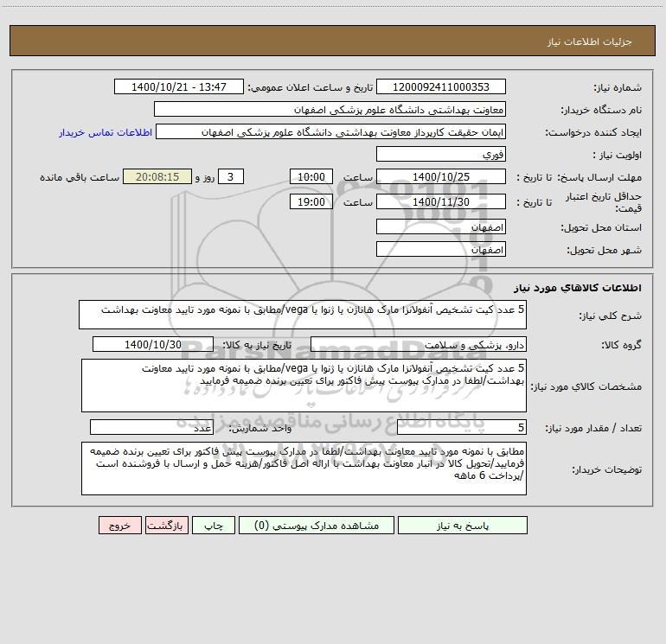666x644 pixels.
Task: Click the شهر محل تحویل field
Action: tap(441, 249)
